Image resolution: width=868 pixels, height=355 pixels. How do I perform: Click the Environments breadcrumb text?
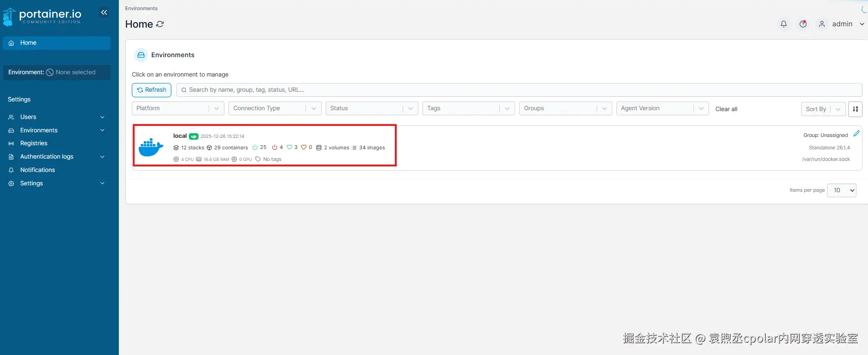tap(141, 8)
